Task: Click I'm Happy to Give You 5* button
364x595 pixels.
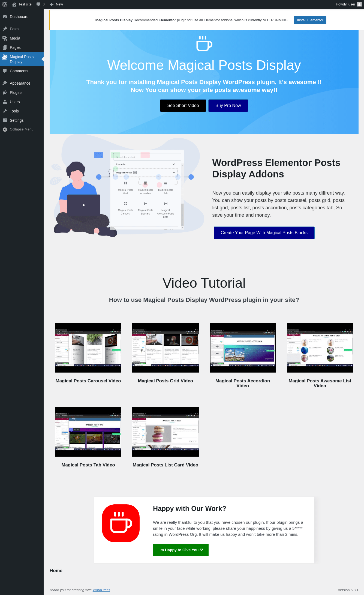Action: point(181,550)
